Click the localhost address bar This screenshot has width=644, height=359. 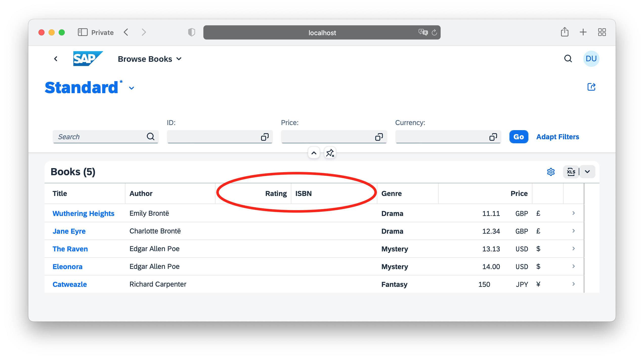click(x=322, y=32)
